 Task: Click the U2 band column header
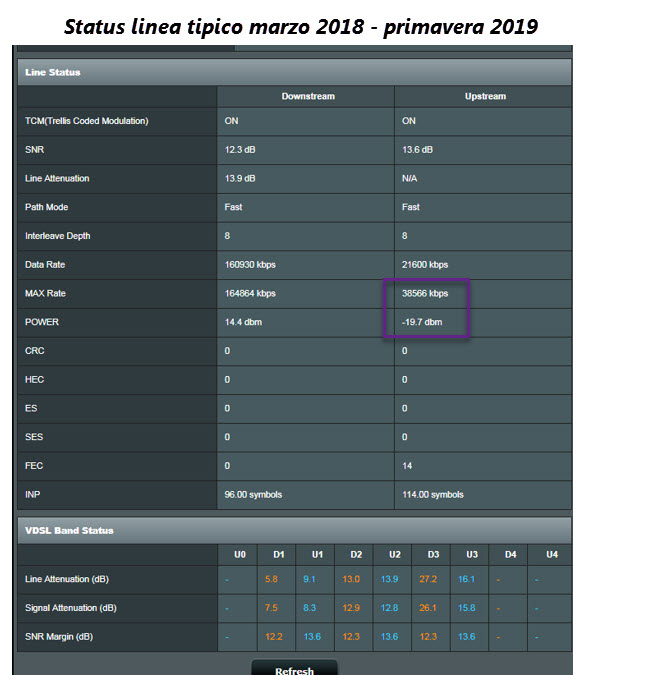coord(395,555)
